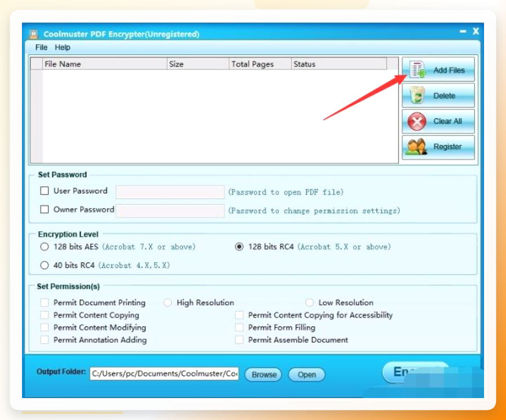Viewport: 506px width, 420px height.
Task: Click the Total Pages column header
Action: (x=260, y=64)
